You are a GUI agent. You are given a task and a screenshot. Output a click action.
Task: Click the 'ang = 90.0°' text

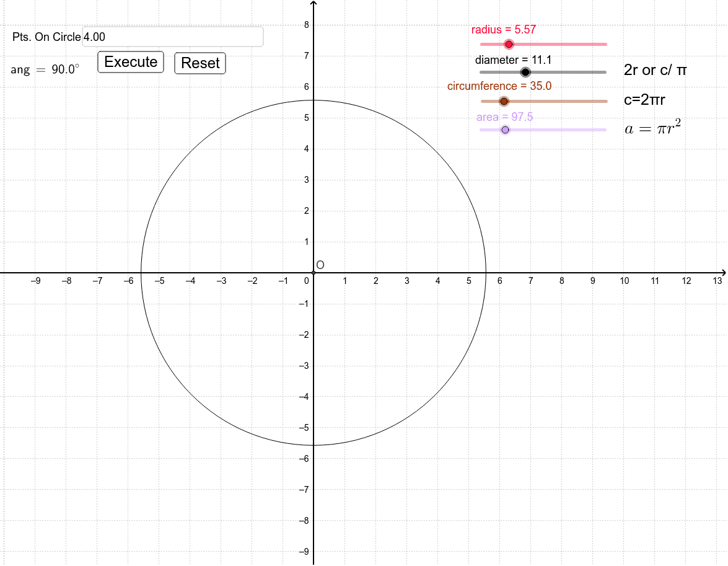pyautogui.click(x=45, y=69)
